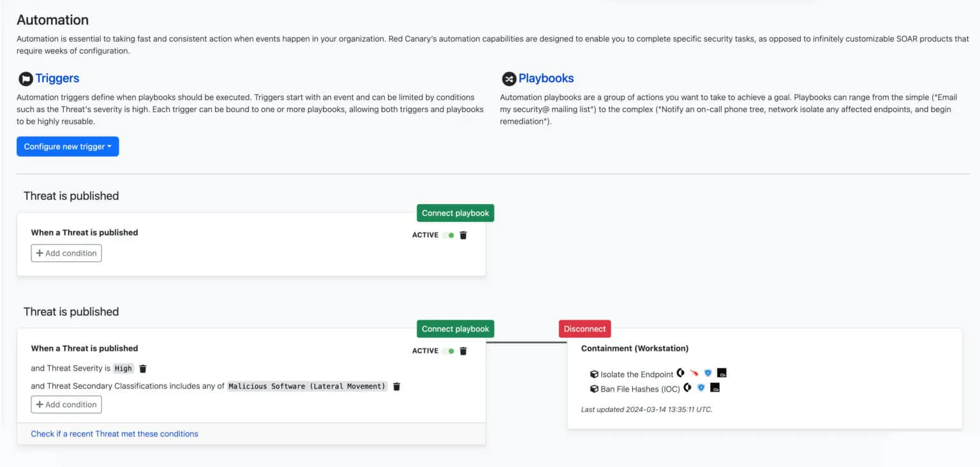Click the Containment (Workstation) playbook title

click(x=635, y=348)
